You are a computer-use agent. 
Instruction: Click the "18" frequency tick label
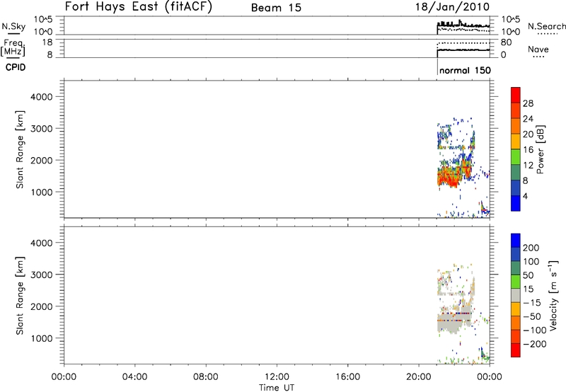(x=47, y=42)
